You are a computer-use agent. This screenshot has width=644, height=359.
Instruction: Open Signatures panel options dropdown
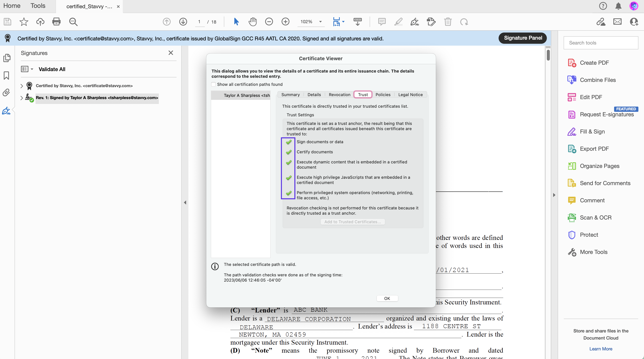click(27, 69)
